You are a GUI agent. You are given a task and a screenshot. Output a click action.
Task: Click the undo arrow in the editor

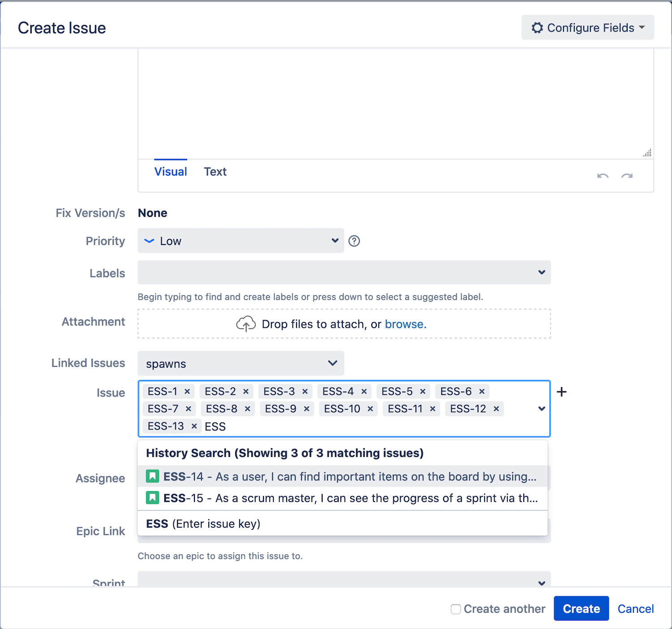tap(603, 176)
